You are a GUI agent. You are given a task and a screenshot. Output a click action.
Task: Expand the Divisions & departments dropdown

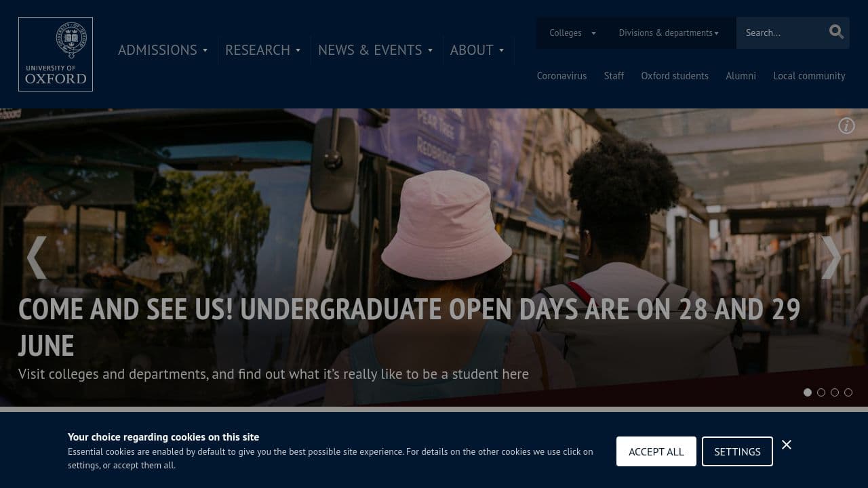click(x=668, y=33)
